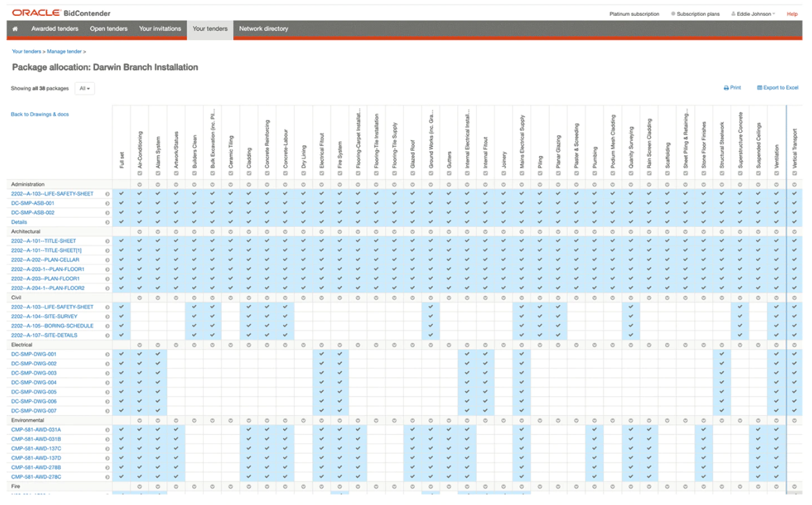Open the Network directory tab
The image size is (812, 505).
point(263,29)
